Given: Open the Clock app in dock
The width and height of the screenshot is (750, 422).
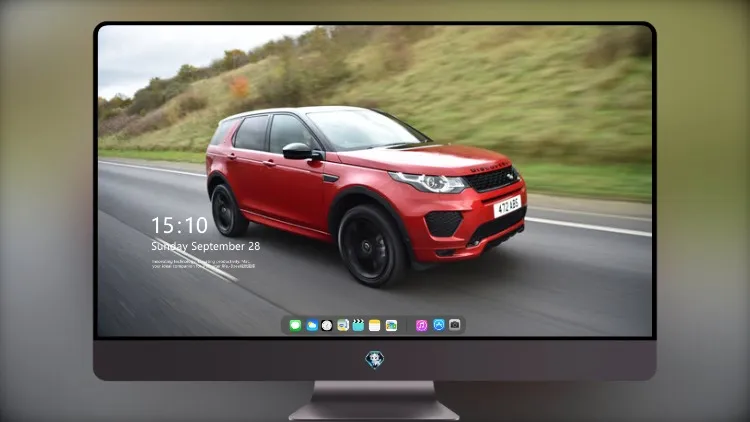Looking at the screenshot, I should point(327,325).
